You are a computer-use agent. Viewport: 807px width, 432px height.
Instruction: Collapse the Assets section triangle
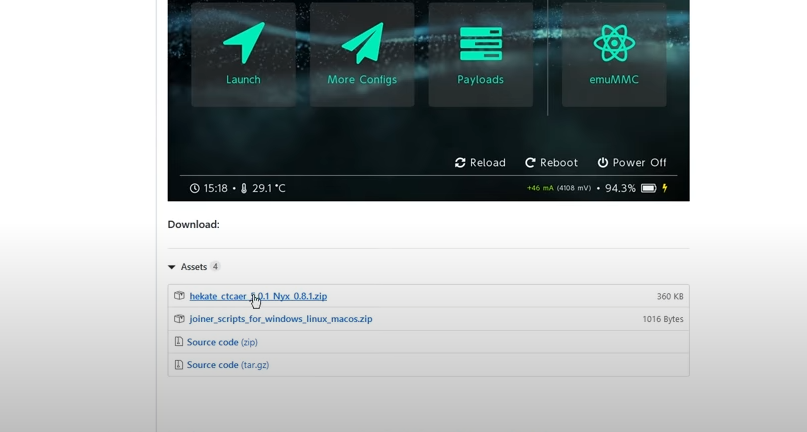(172, 267)
